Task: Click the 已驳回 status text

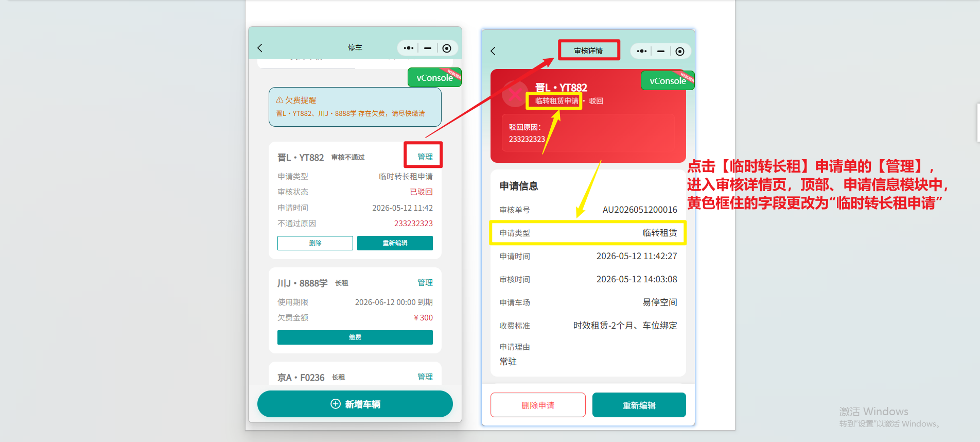Action: [421, 192]
